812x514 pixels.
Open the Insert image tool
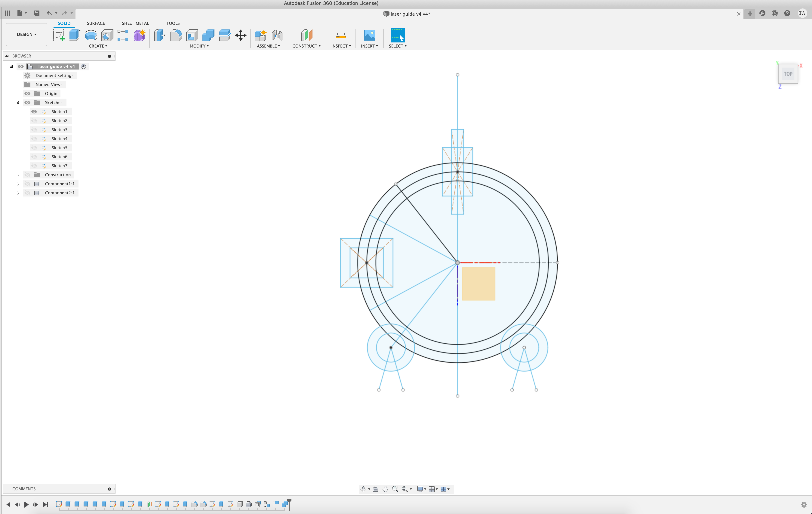370,35
